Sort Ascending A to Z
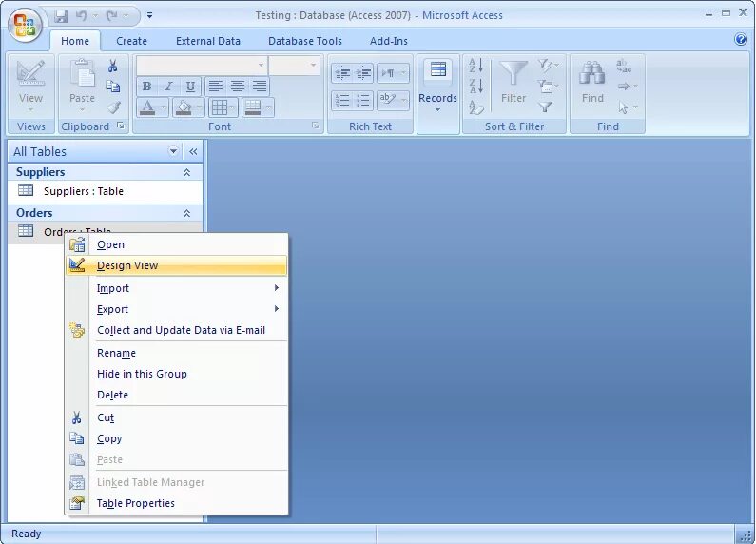The image size is (756, 544). [x=476, y=66]
